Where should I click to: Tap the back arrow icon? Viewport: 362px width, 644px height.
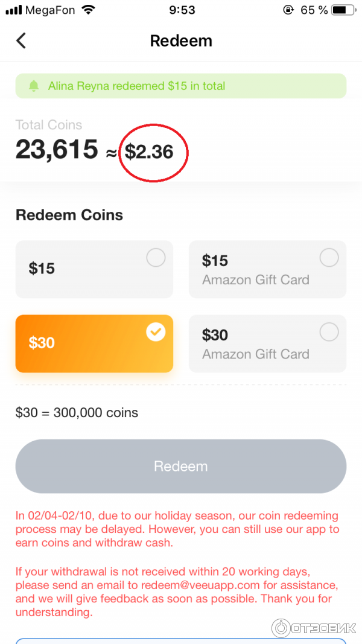tap(21, 40)
